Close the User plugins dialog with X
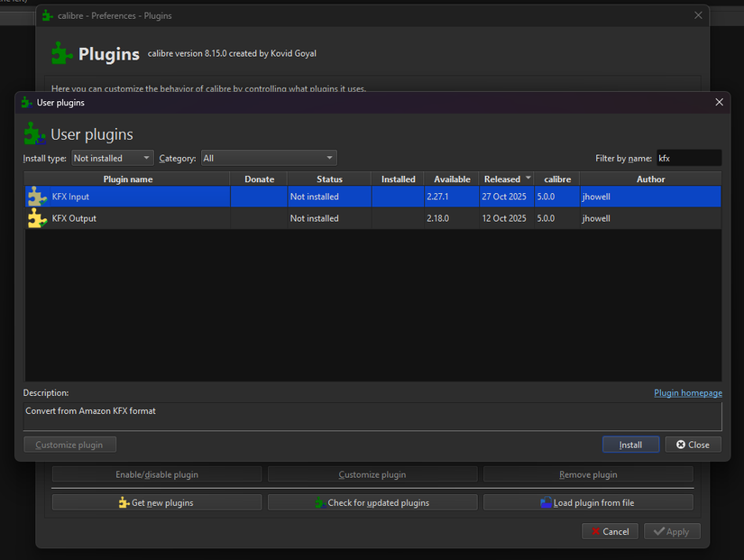The width and height of the screenshot is (744, 560). [720, 102]
